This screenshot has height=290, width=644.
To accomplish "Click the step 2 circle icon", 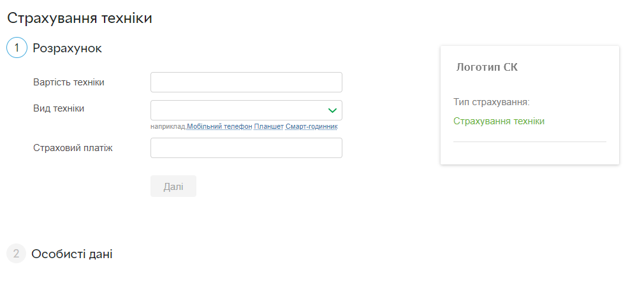I will pos(17,254).
